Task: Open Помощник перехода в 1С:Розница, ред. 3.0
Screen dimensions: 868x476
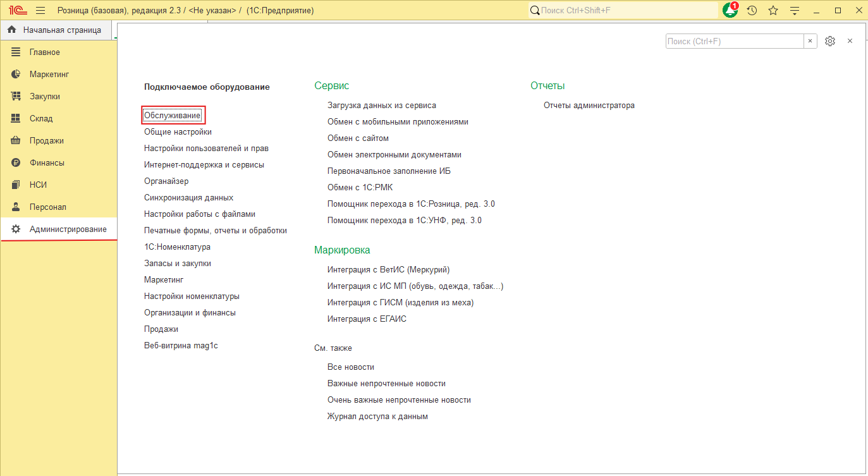Action: coord(411,204)
